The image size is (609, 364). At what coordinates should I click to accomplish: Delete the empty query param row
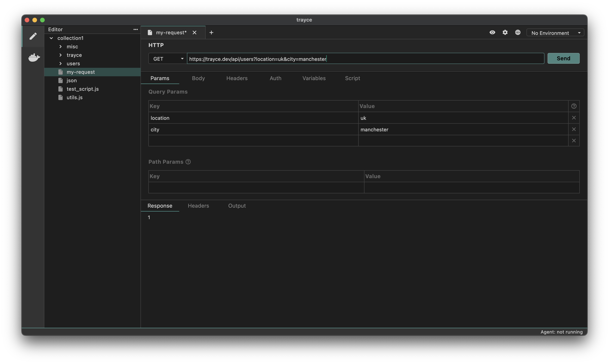point(574,141)
